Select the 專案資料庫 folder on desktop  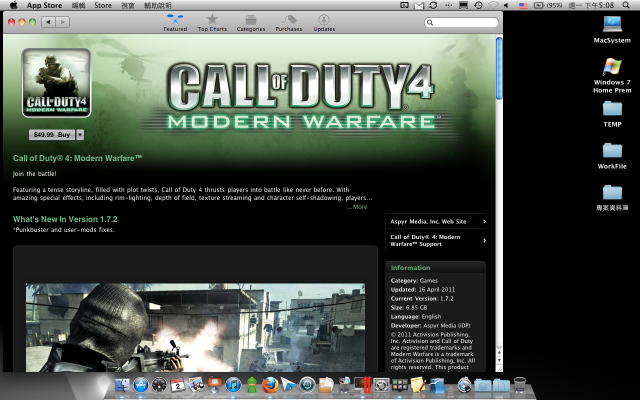coord(612,198)
